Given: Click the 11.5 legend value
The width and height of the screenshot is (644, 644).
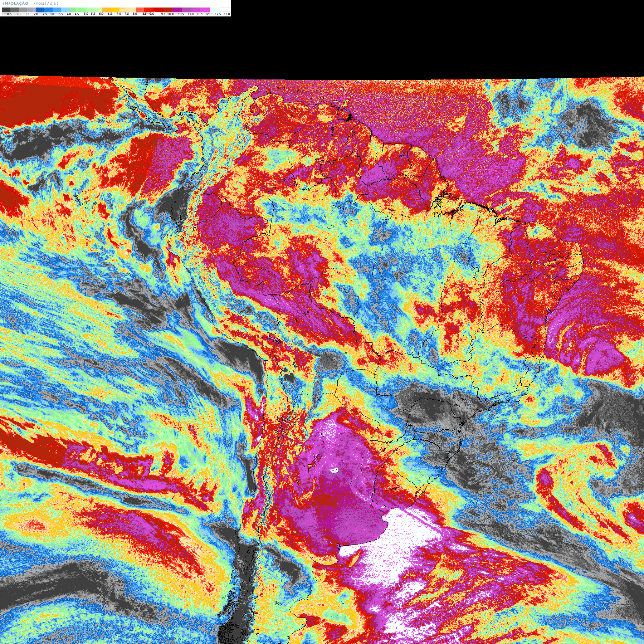Looking at the screenshot, I should tap(199, 14).
